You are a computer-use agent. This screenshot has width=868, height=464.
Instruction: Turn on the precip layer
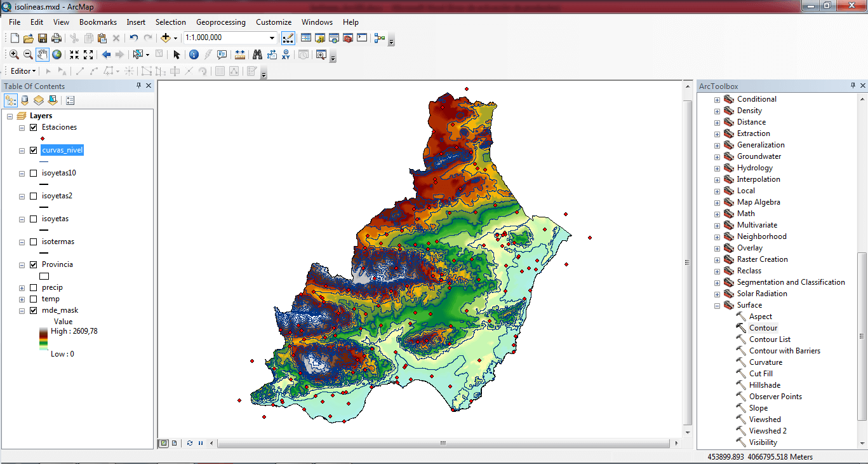point(34,287)
